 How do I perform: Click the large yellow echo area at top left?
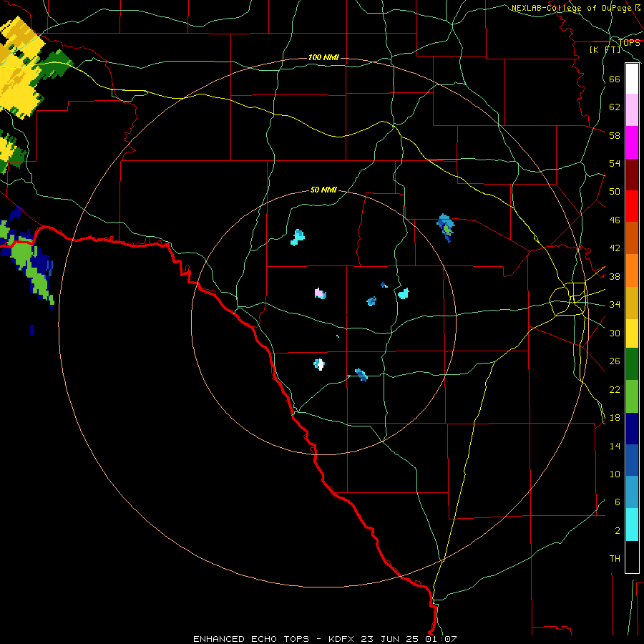(x=20, y=68)
